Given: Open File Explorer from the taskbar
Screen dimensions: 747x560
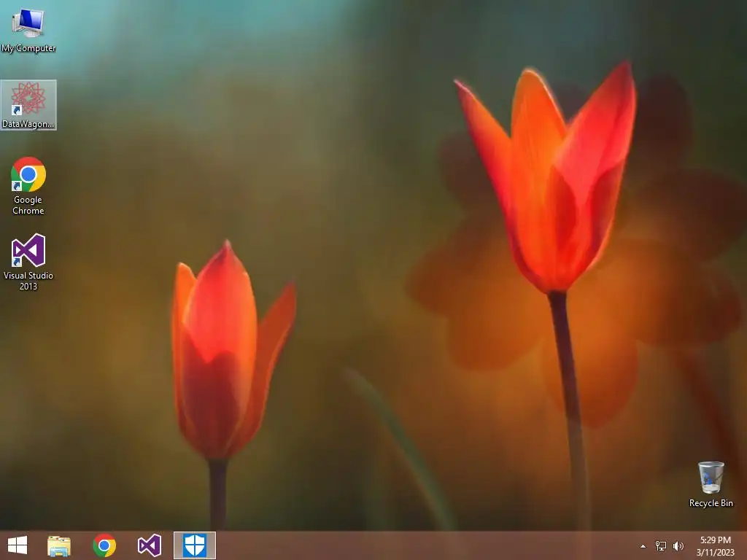Looking at the screenshot, I should click(x=59, y=545).
